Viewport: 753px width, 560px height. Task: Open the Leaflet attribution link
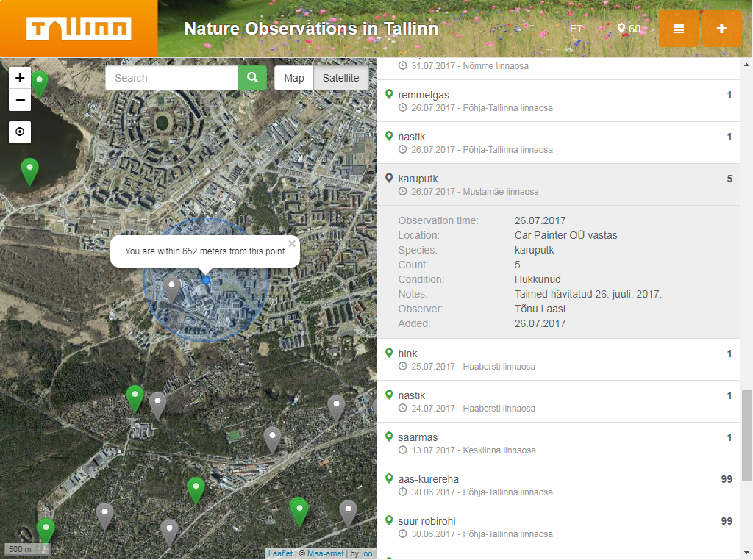tap(279, 553)
